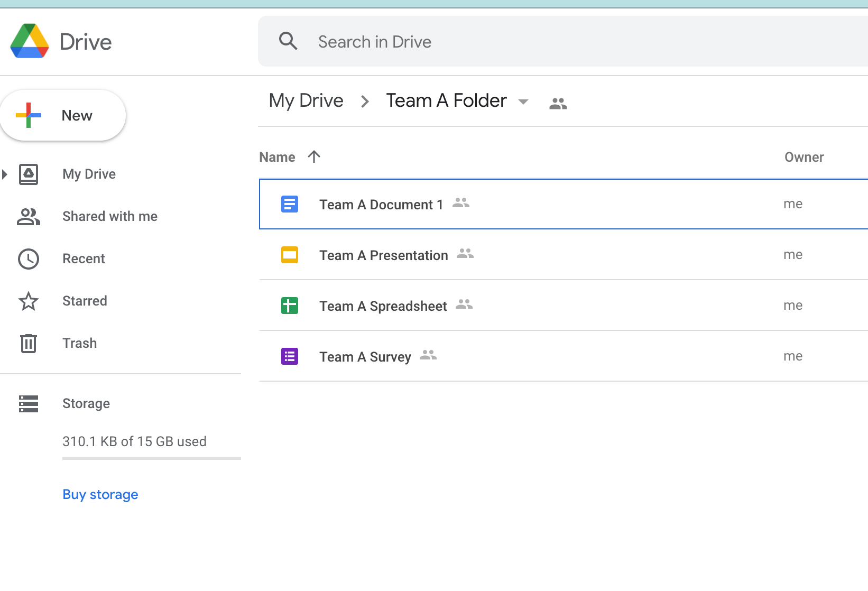
Task: Click the search magnifier icon
Action: (x=288, y=41)
